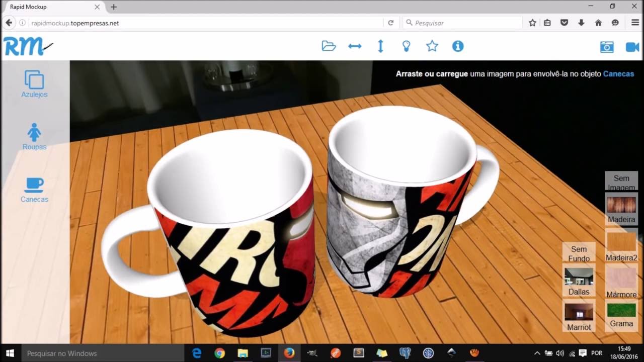
Task: Open Firefox downloads arrow
Action: [581, 23]
